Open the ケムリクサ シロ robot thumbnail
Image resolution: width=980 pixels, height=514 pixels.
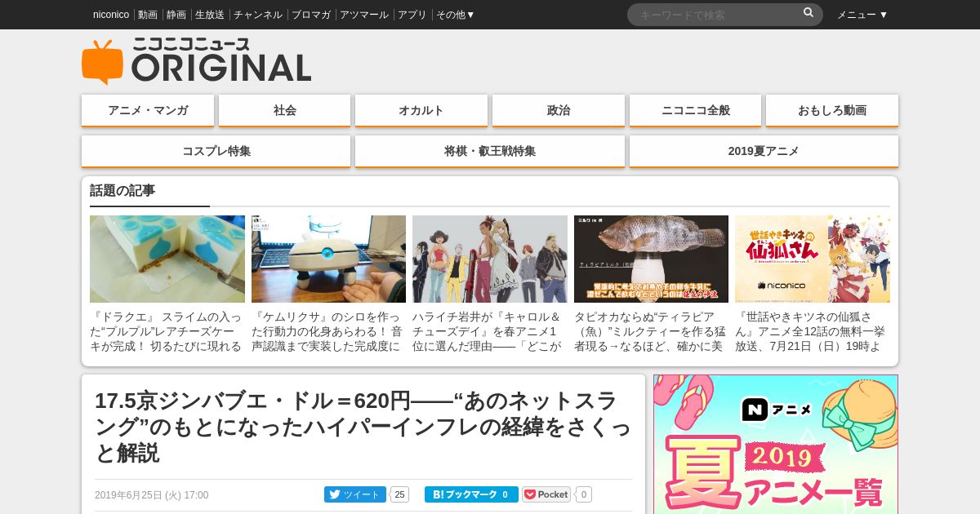pos(328,259)
